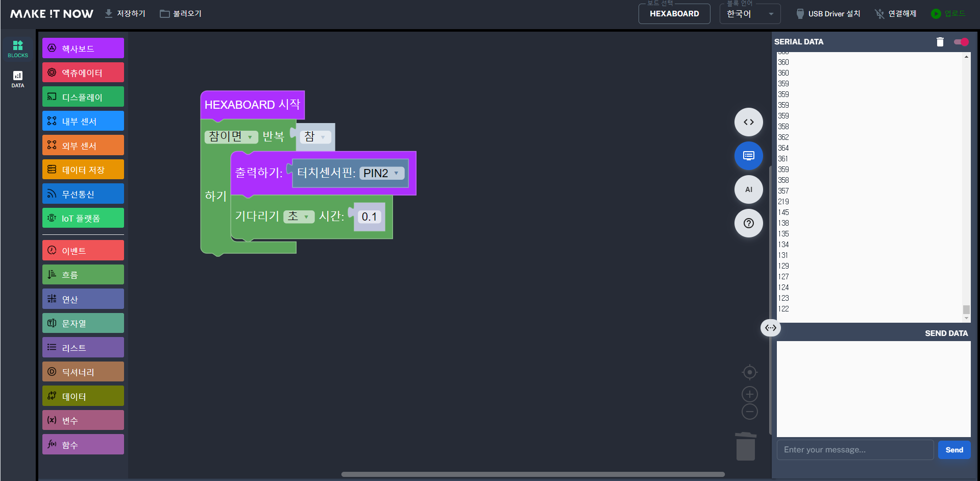
Task: Click the serial data value 219
Action: [x=783, y=202]
